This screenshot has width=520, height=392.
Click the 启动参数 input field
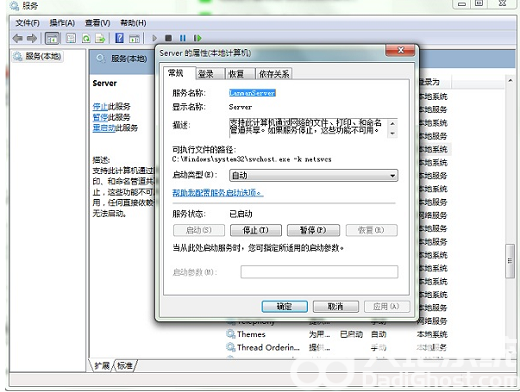[319, 272]
